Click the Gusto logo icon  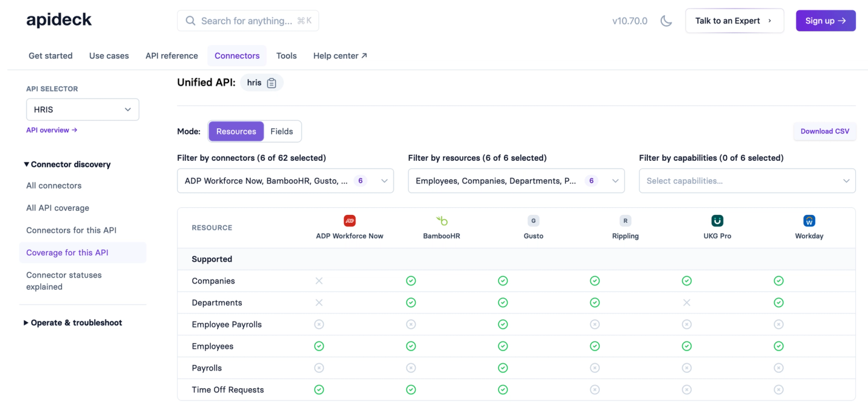coord(533,221)
